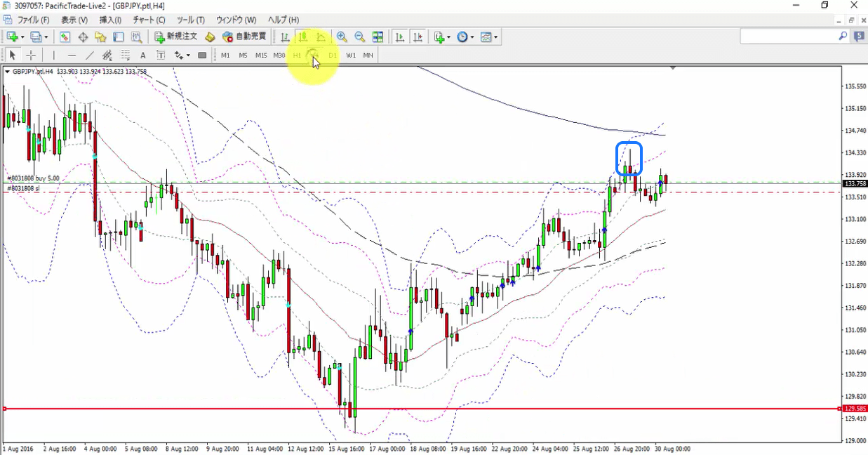Expand the Profiles dropdown arrow
Viewport: 868px width, 455px height.
[x=46, y=37]
